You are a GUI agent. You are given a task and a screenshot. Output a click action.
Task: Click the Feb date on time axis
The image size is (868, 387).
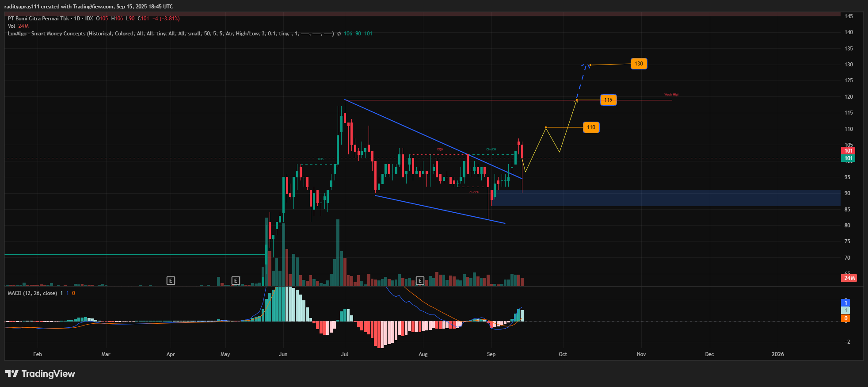(38, 354)
